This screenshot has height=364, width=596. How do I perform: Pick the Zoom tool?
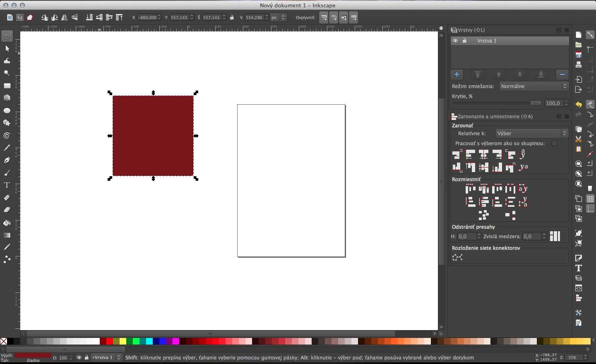[7, 74]
